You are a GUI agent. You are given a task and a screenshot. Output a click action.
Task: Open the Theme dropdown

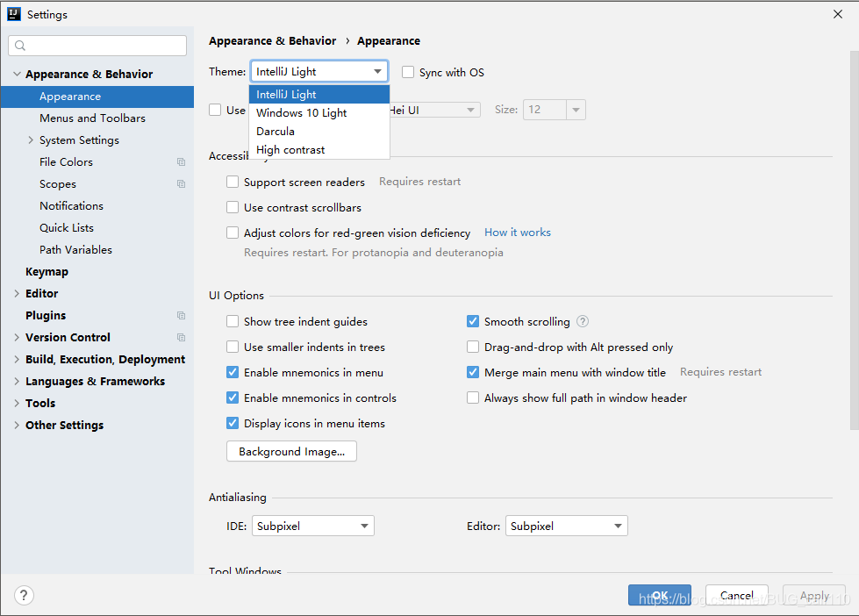pyautogui.click(x=379, y=71)
